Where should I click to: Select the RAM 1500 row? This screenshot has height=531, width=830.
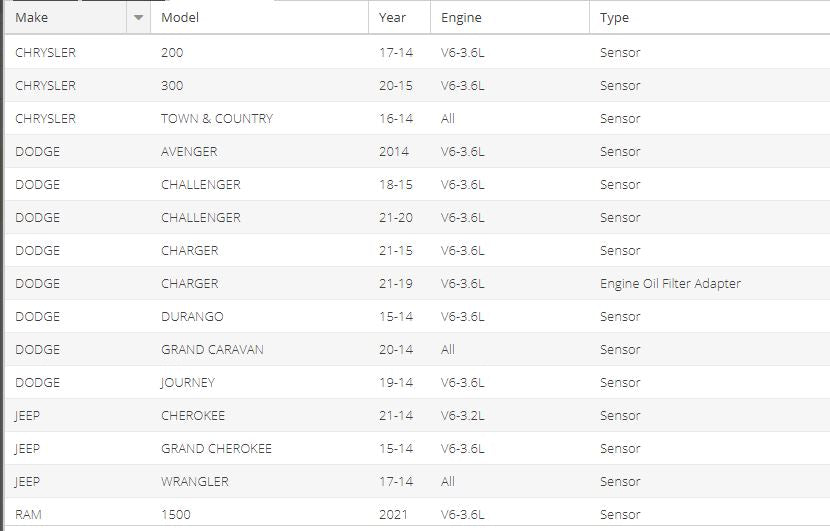tap(417, 514)
